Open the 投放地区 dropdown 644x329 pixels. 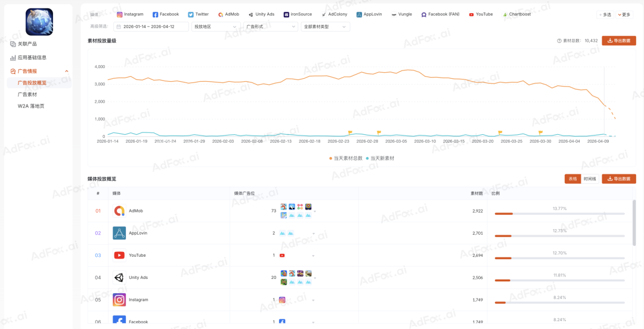click(x=216, y=27)
